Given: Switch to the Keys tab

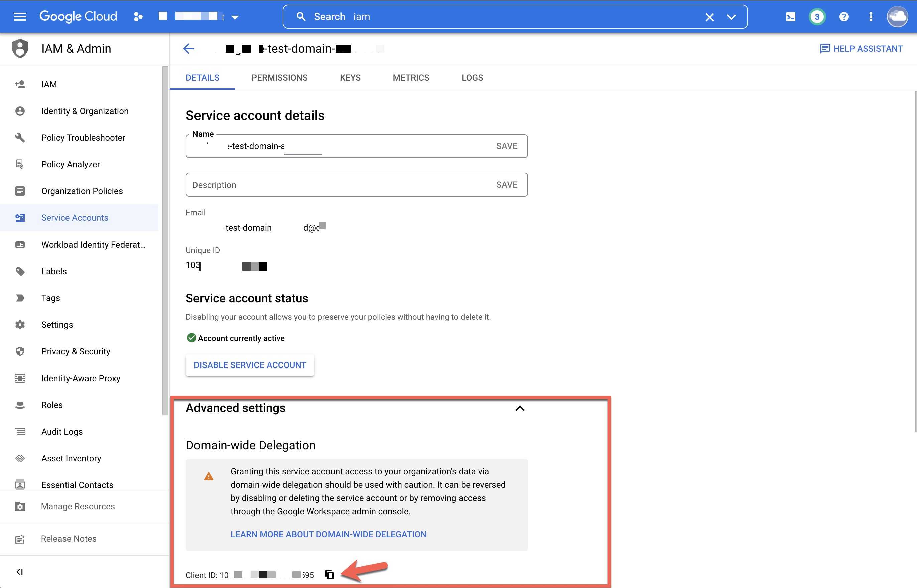Looking at the screenshot, I should tap(350, 78).
